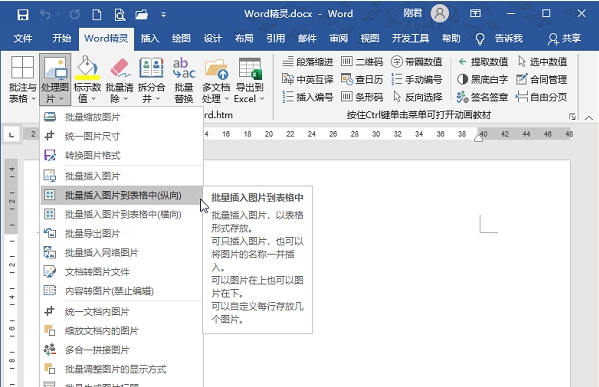Open the 标示数值 dropdown

[87, 80]
